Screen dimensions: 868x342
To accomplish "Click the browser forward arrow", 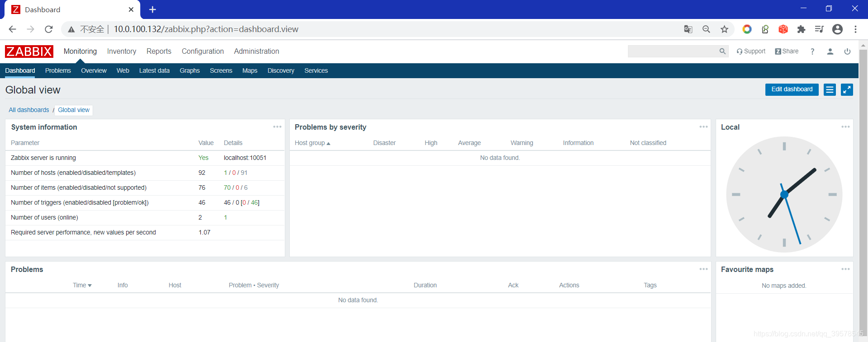I will (x=30, y=29).
